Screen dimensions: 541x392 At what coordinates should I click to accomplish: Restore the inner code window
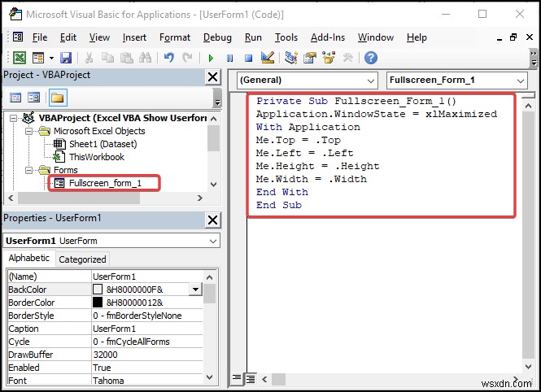tap(513, 37)
